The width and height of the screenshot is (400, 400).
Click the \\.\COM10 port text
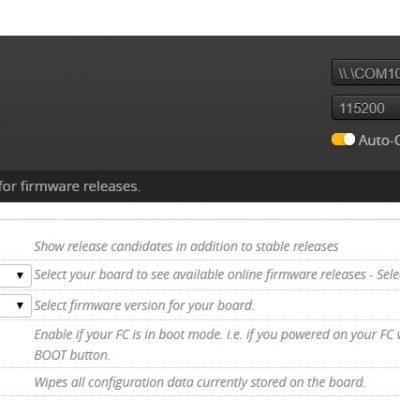[369, 73]
